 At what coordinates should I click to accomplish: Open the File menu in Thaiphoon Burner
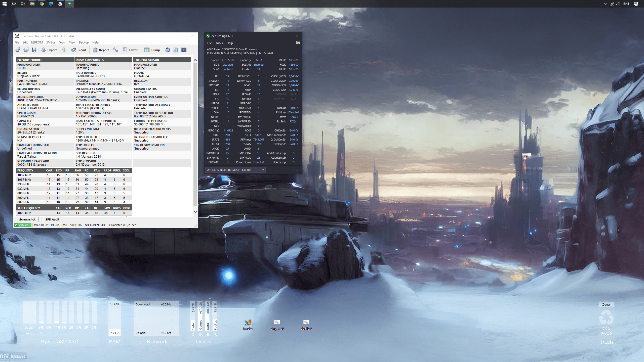(x=17, y=42)
